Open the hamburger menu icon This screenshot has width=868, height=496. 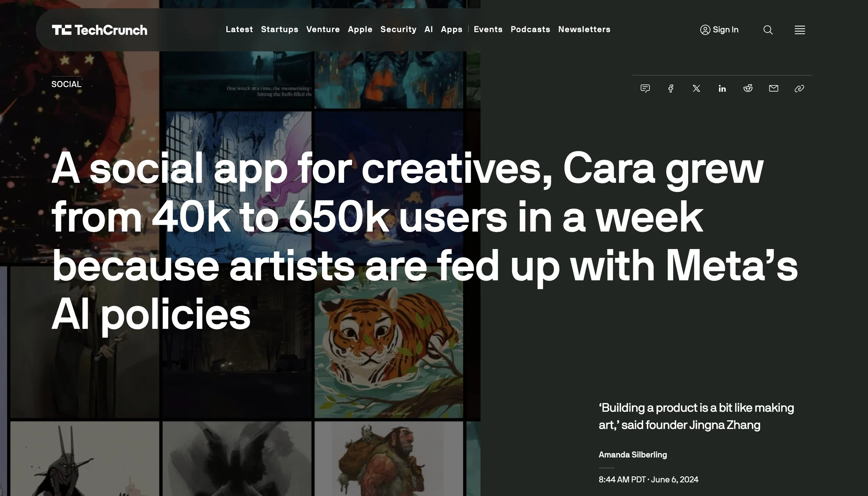click(x=800, y=30)
